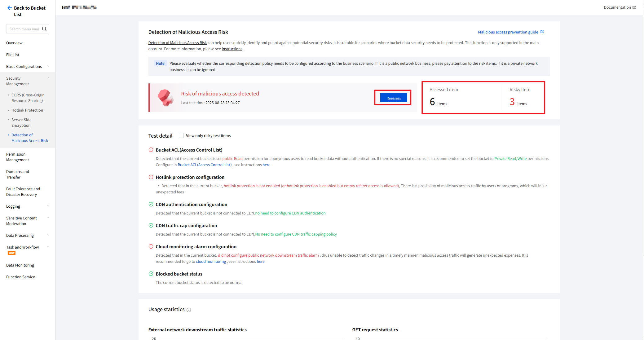Open the cloud monitoring link
Screen dimensions: 644x340
[211, 261]
